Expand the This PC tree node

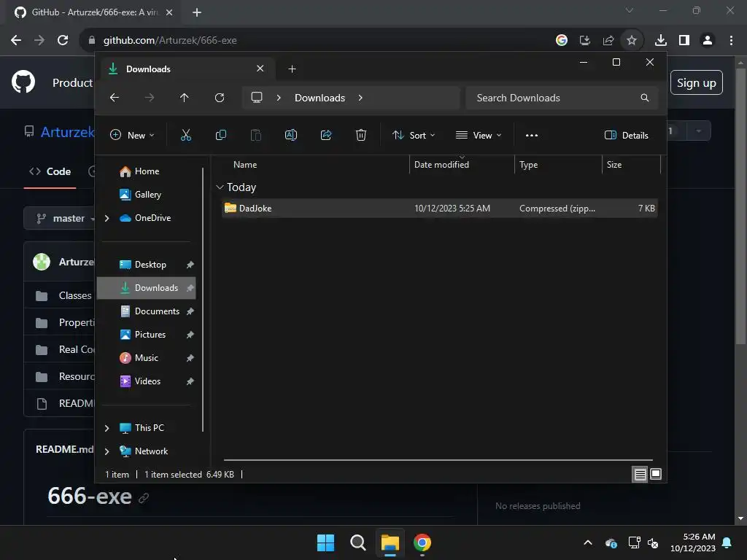107,428
